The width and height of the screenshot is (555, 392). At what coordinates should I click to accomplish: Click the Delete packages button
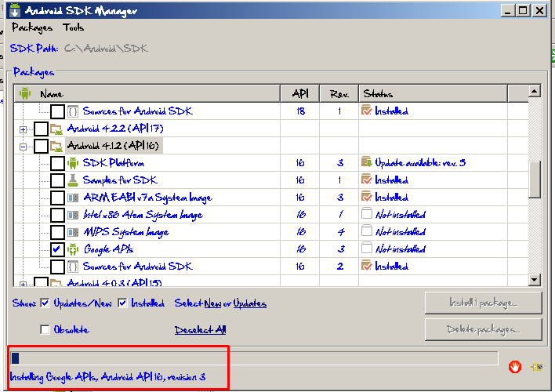pyautogui.click(x=483, y=330)
